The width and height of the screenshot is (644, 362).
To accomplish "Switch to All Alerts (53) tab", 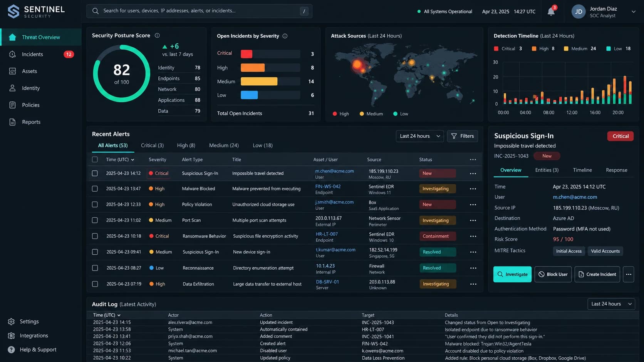I will click(113, 145).
